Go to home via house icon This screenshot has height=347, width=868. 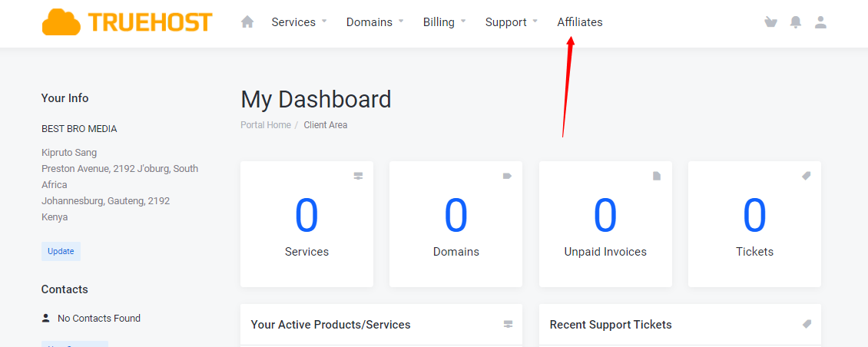(x=247, y=22)
